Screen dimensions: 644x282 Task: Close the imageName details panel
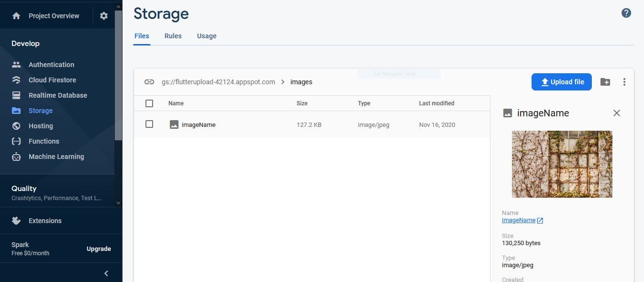[617, 113]
